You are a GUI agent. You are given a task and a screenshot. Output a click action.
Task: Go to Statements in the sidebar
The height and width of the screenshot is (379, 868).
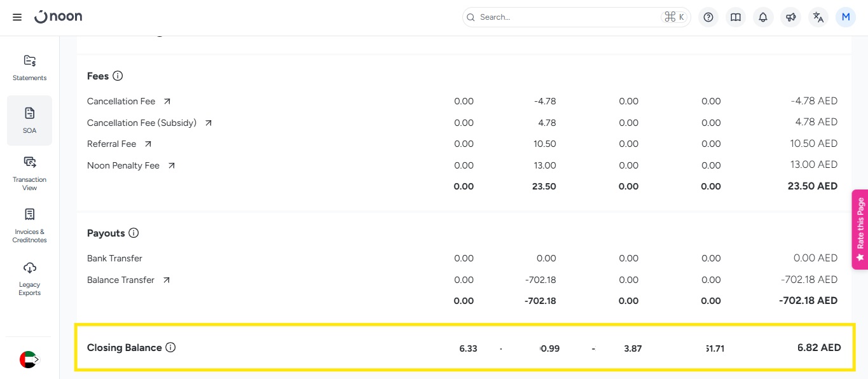tap(29, 67)
